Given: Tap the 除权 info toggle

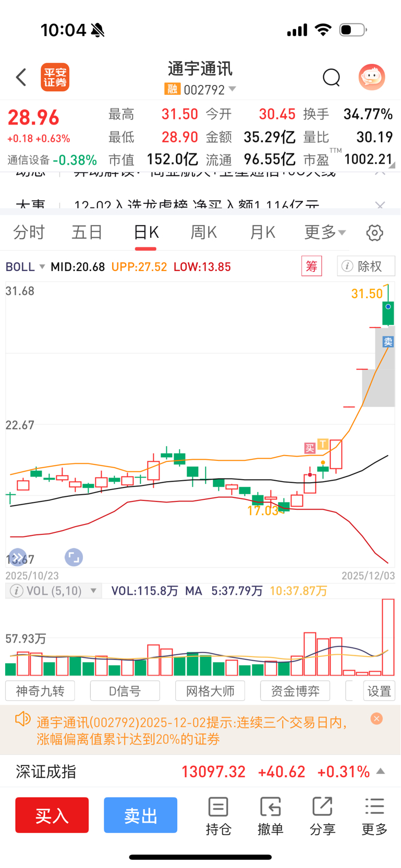Looking at the screenshot, I should click(x=366, y=266).
